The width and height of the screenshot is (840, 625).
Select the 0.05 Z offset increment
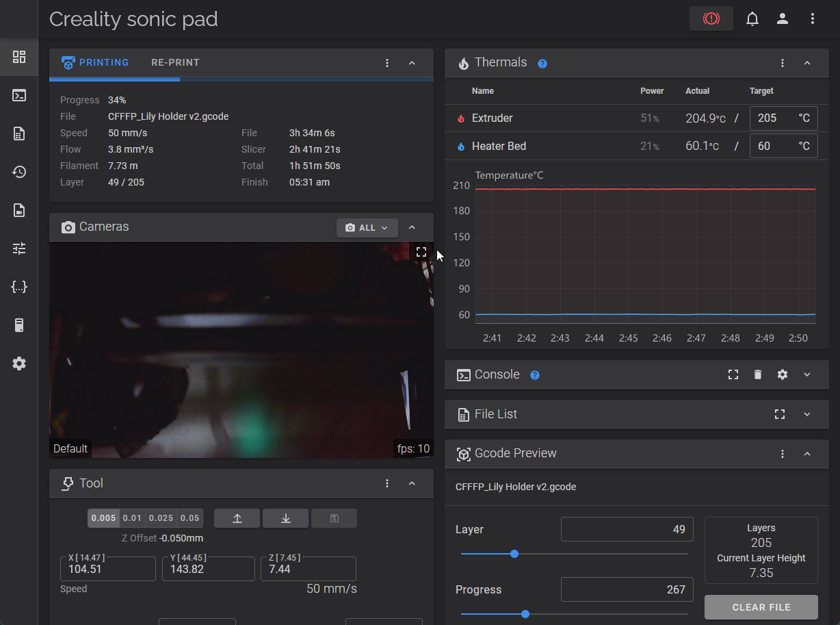[190, 518]
